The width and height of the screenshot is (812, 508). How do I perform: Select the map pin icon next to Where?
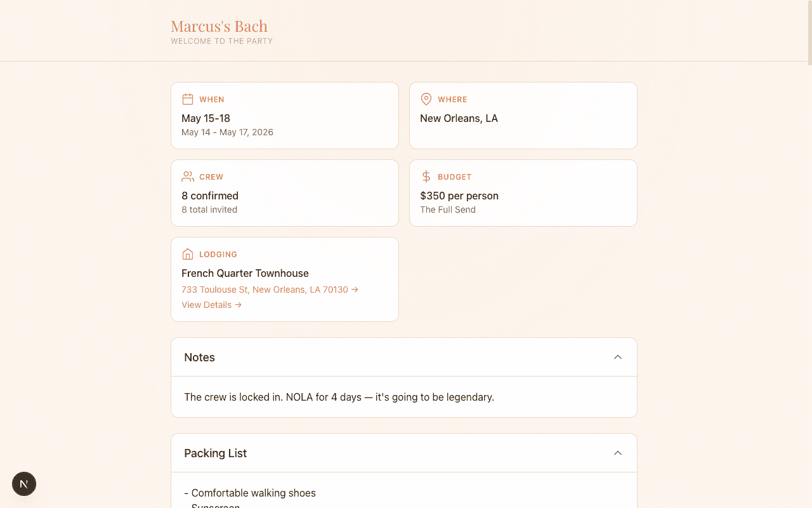[426, 99]
